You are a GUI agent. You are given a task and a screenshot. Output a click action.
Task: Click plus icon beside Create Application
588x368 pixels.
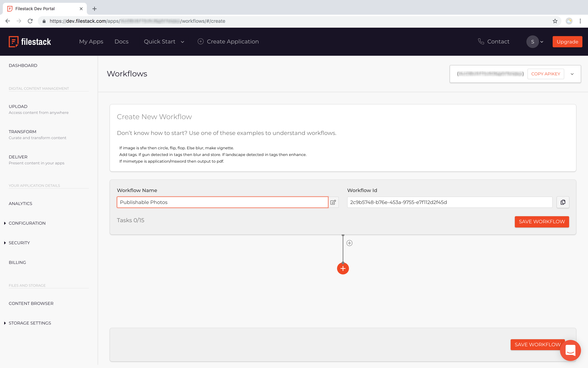click(200, 41)
